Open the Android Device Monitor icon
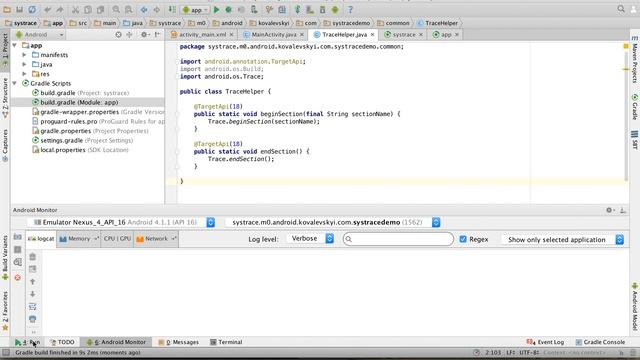This screenshot has width=640, height=360. 335,9
